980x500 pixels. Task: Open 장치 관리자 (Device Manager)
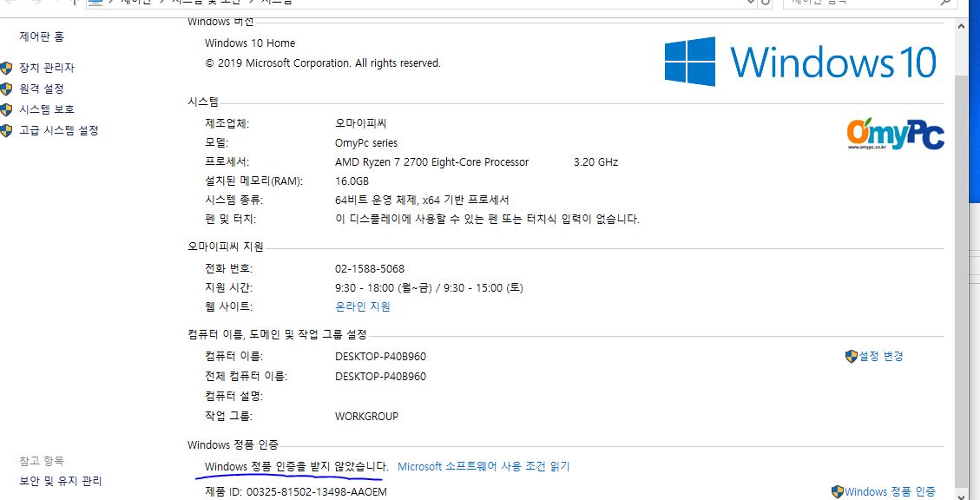[47, 68]
